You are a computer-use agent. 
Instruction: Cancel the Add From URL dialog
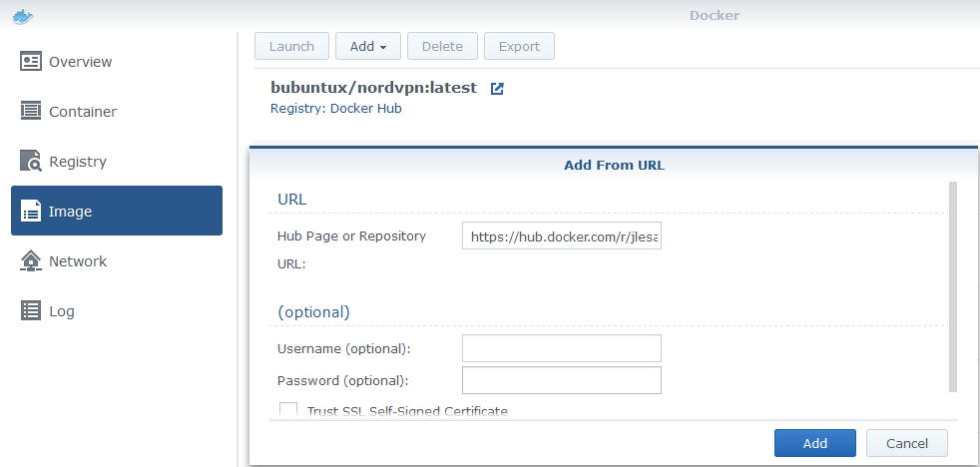[907, 443]
